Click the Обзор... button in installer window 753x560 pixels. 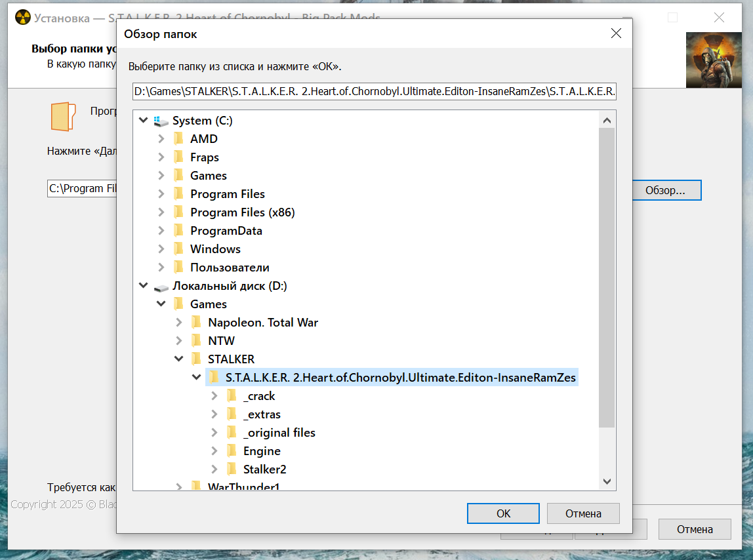coord(666,190)
